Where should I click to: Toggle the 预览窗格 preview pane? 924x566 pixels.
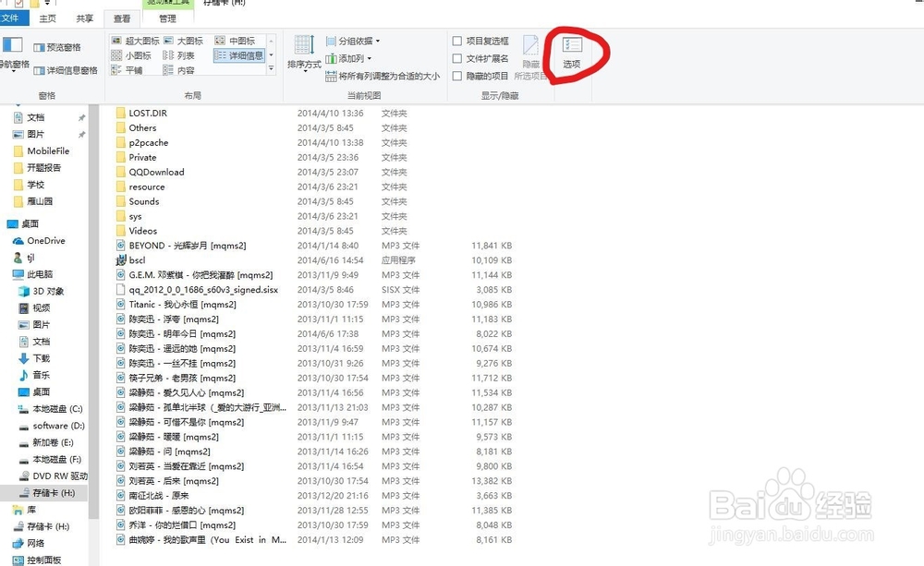pos(57,47)
